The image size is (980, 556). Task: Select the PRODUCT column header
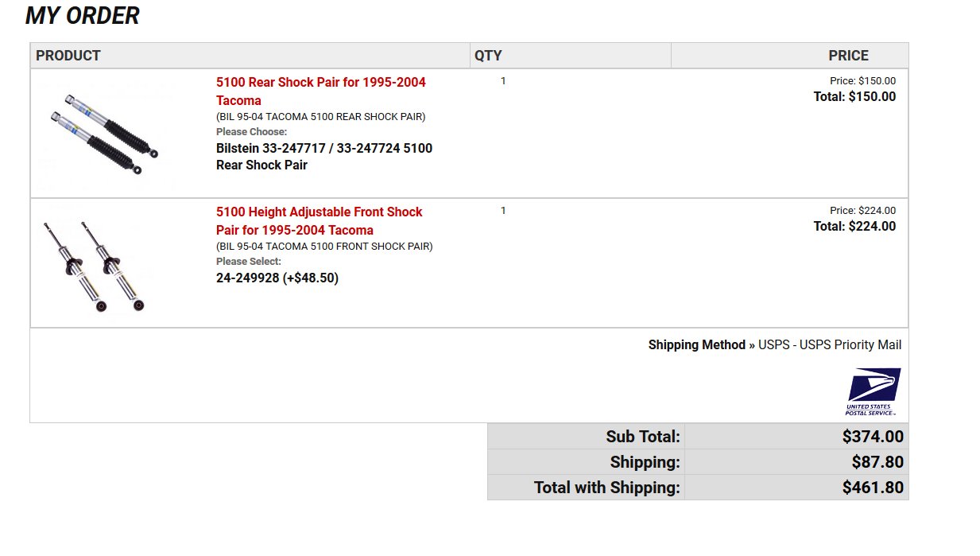click(x=68, y=56)
